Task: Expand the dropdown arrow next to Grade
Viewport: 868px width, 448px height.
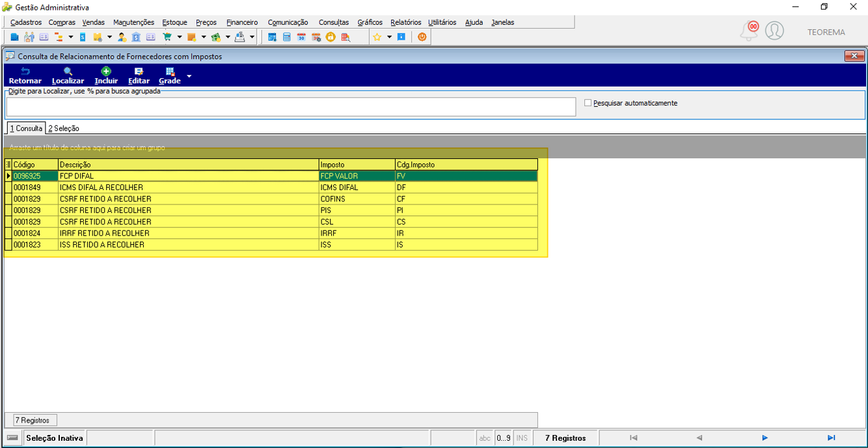Action: pos(189,76)
